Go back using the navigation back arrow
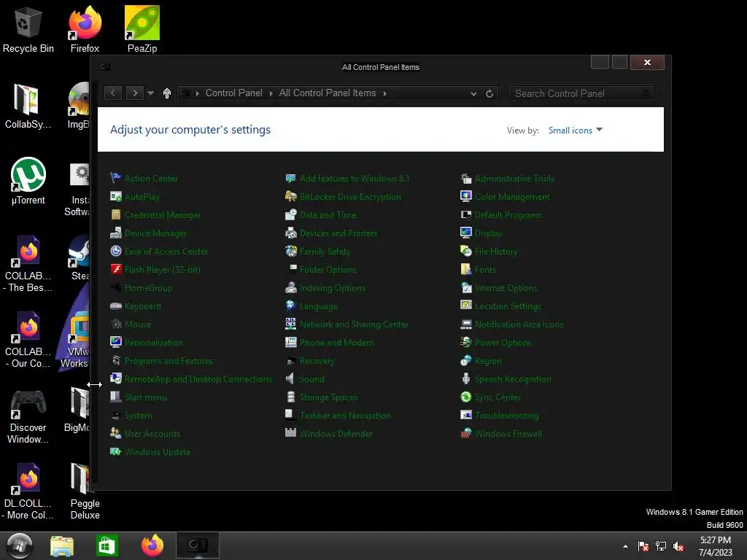 click(x=113, y=93)
